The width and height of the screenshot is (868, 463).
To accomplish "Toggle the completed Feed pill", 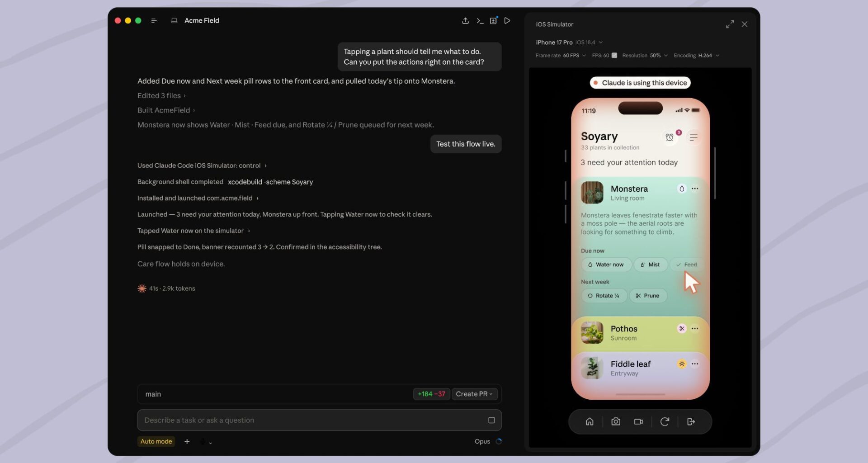I will coord(686,265).
